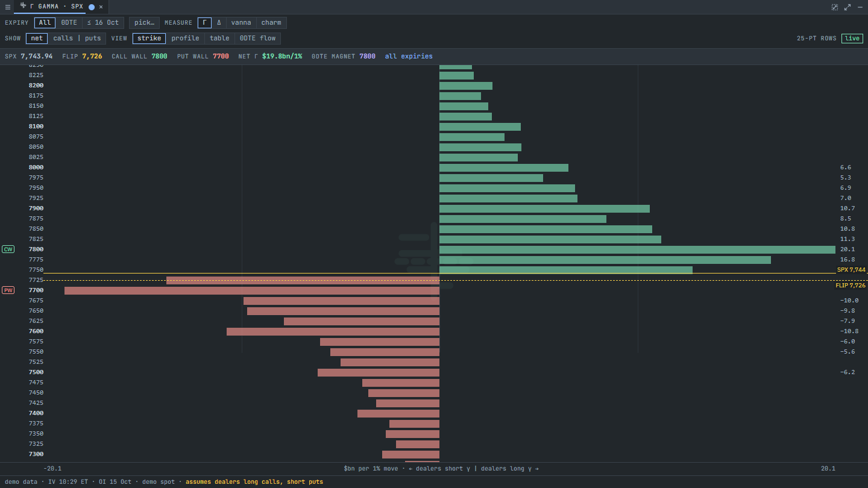Show calls | puts split
The image size is (868, 488).
click(77, 39)
